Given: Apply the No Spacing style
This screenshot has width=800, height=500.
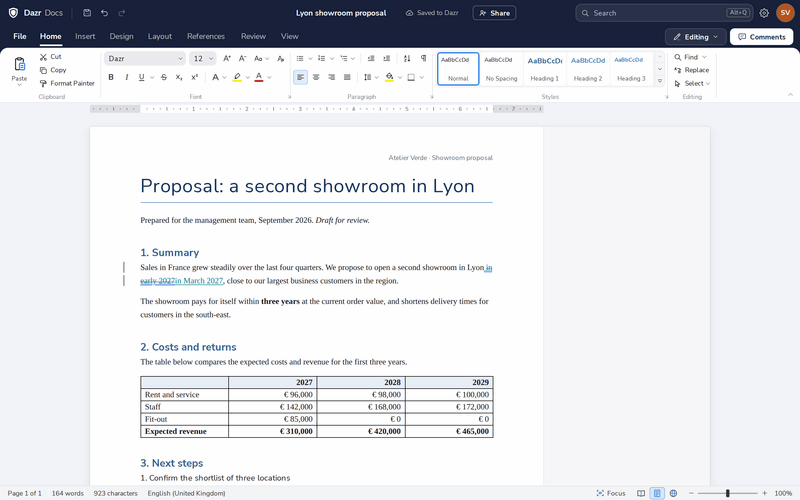Looking at the screenshot, I should [501, 68].
